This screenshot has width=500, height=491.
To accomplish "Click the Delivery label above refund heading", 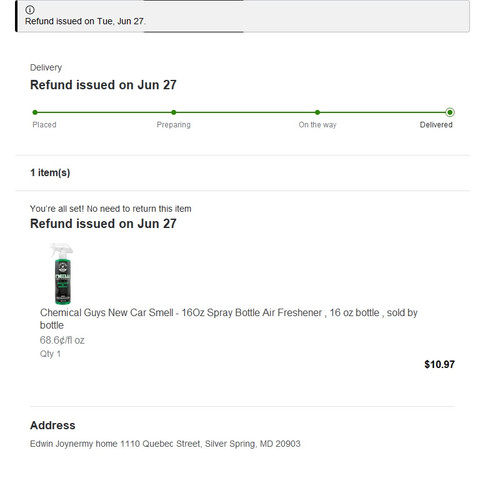I will (46, 68).
